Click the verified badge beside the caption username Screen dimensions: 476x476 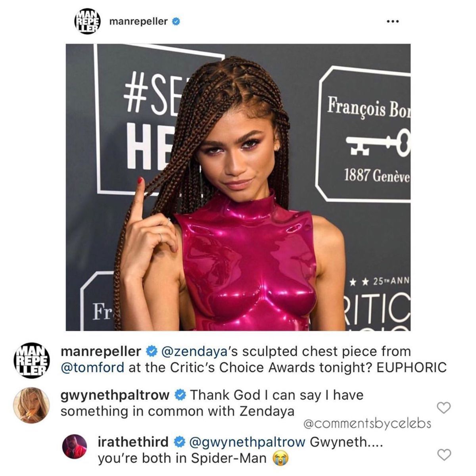151,351
